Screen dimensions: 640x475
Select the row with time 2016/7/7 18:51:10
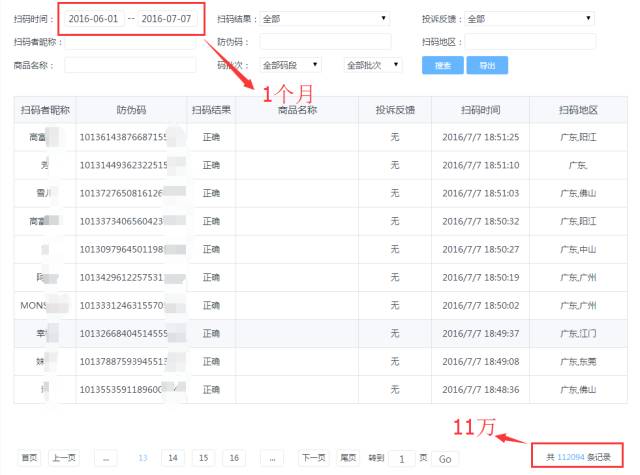321,166
